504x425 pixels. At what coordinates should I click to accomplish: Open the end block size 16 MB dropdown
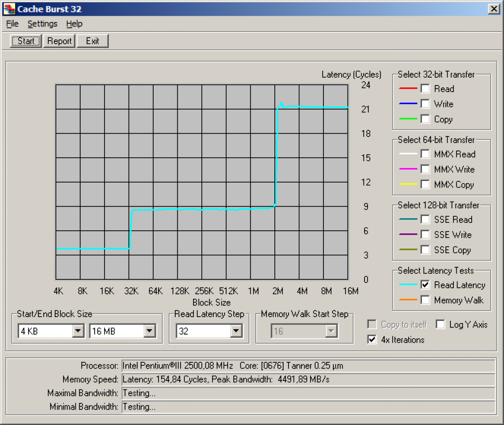[149, 331]
